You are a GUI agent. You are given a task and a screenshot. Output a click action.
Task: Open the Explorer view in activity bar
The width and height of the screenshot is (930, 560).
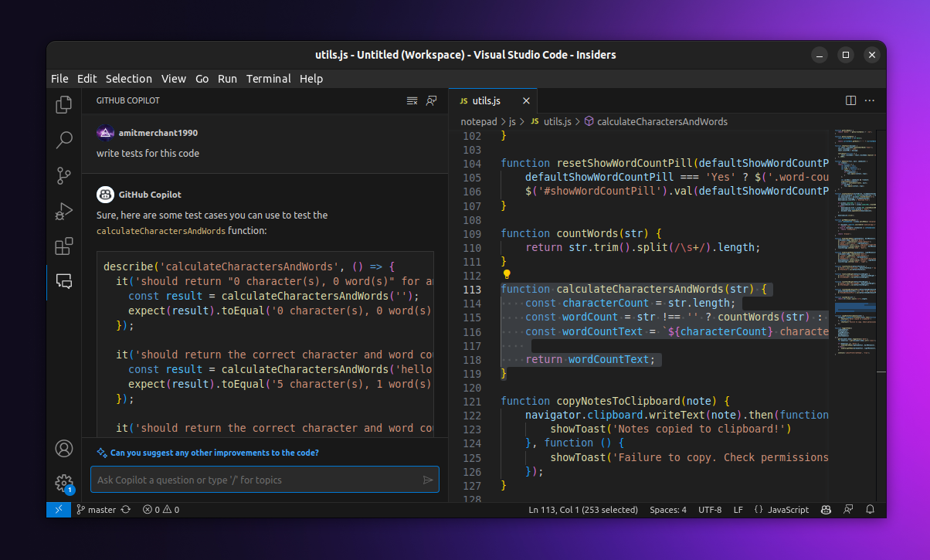tap(64, 104)
